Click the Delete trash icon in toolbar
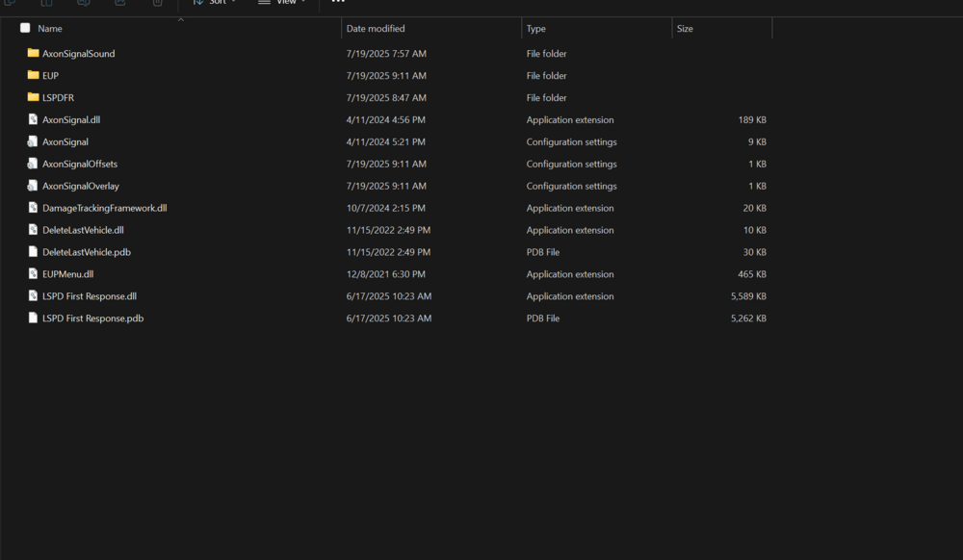Image resolution: width=963 pixels, height=560 pixels. pos(157,3)
